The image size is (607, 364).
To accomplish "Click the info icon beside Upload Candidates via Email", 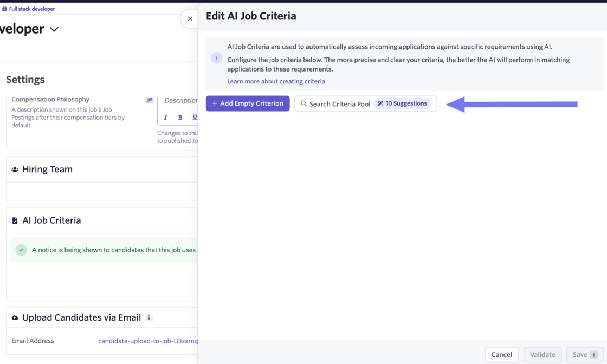I will click(x=149, y=318).
